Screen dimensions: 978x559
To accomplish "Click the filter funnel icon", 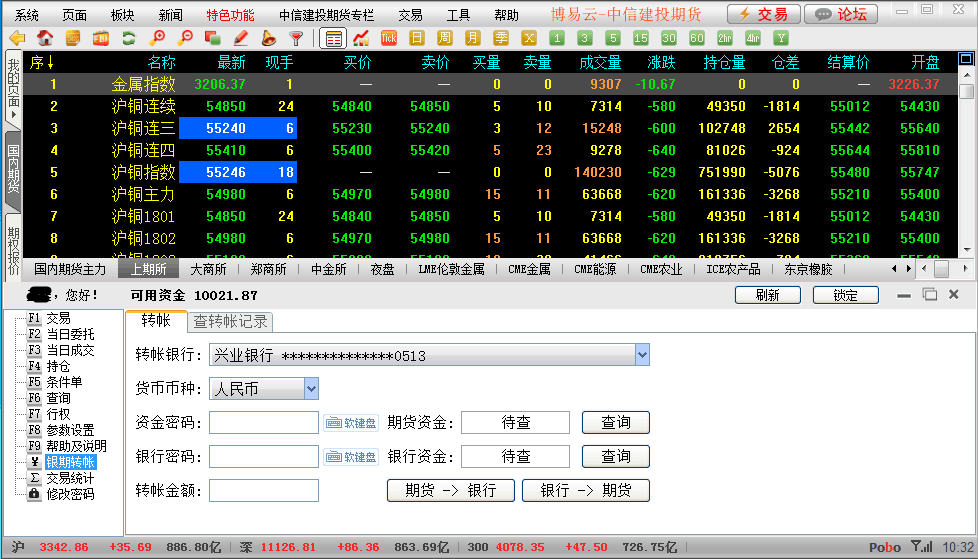I will pos(296,38).
